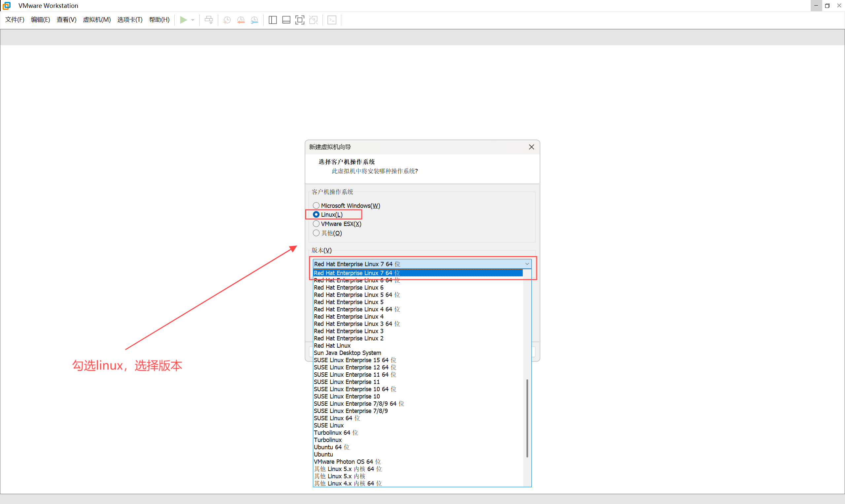Select VMware ESX radio option
The width and height of the screenshot is (845, 504).
point(316,224)
